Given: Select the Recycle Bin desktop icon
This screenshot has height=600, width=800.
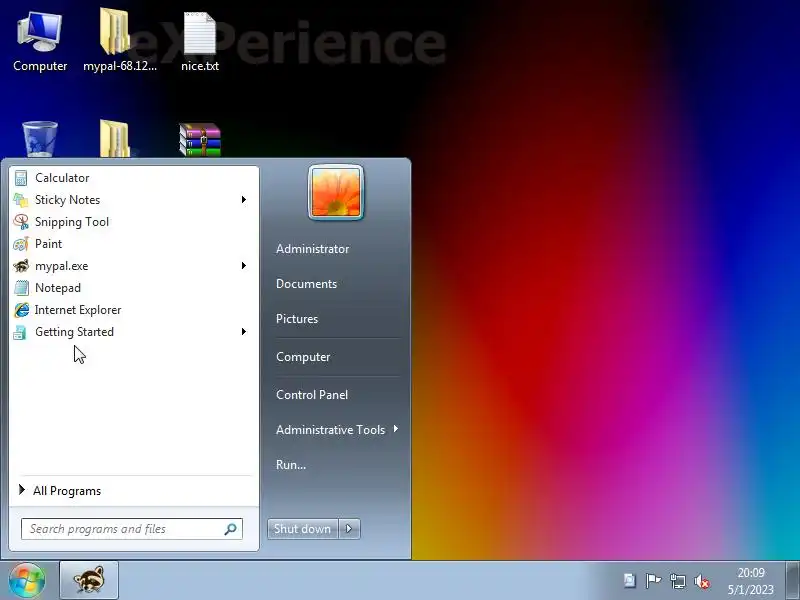Looking at the screenshot, I should [40, 139].
